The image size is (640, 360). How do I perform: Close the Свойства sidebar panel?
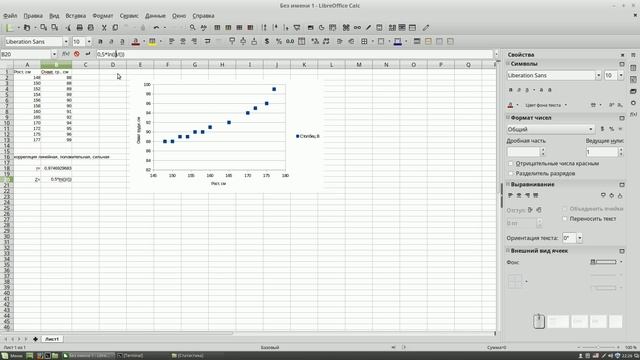coord(622,55)
